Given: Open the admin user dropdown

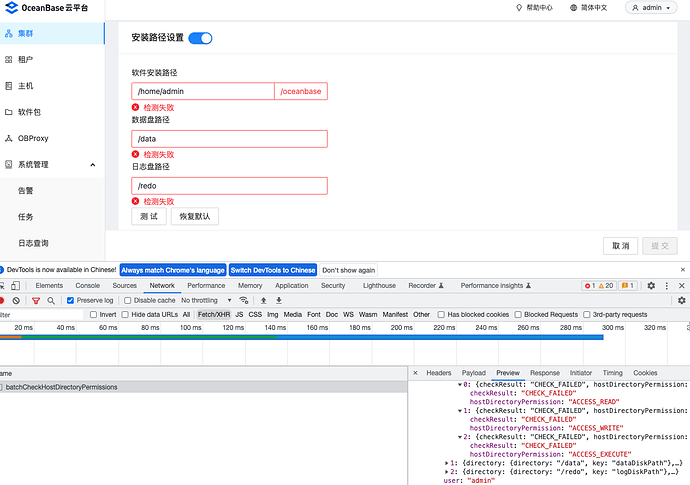Looking at the screenshot, I should [x=651, y=7].
